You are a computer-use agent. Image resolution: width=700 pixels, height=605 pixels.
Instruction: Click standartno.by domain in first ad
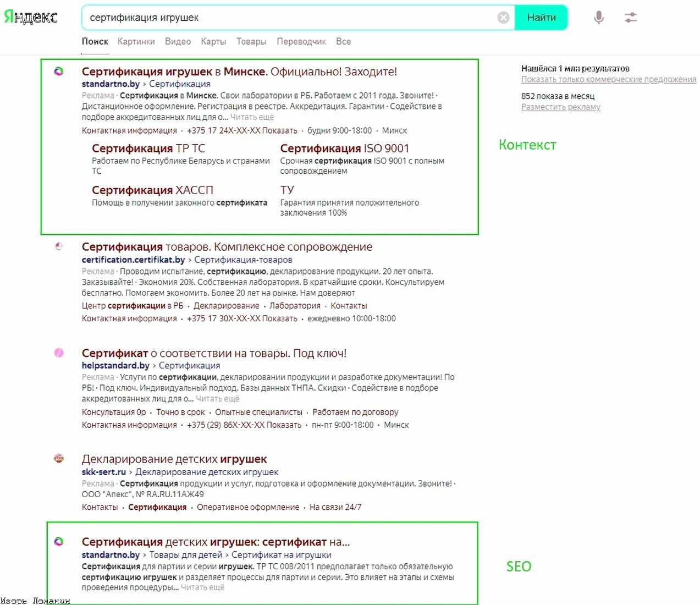click(111, 84)
